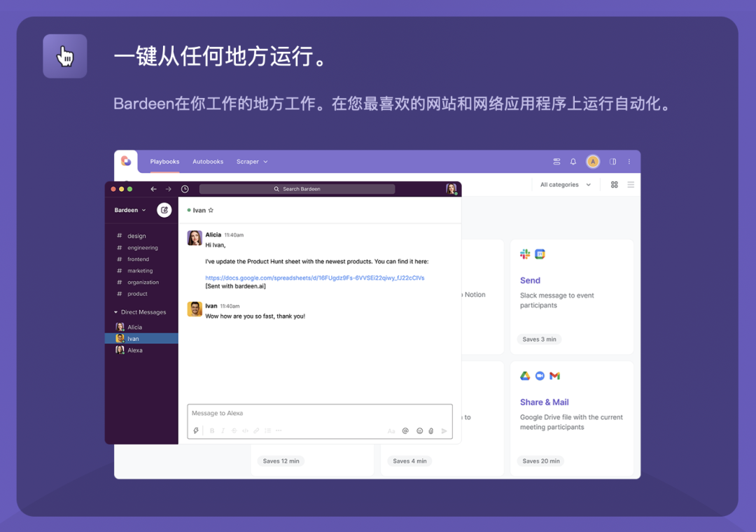Open the emoji picker

click(x=419, y=431)
